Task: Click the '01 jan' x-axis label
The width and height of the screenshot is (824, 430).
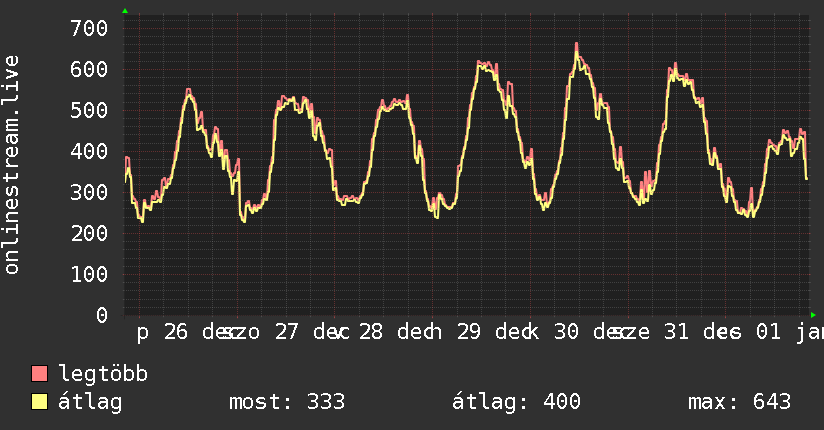Action: pos(790,332)
